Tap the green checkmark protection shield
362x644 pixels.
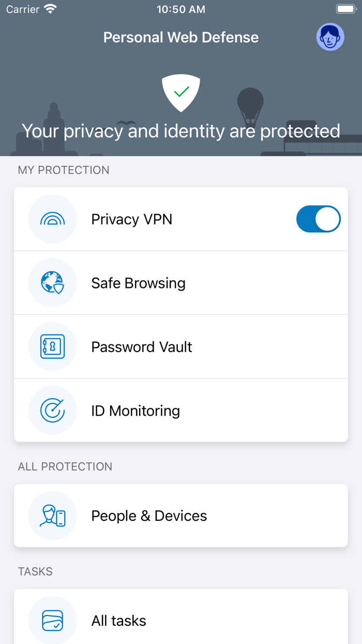point(181,93)
